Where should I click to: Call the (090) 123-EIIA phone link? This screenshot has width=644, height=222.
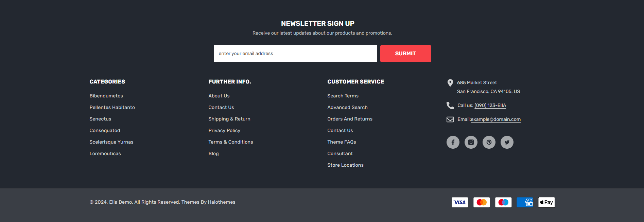click(490, 106)
